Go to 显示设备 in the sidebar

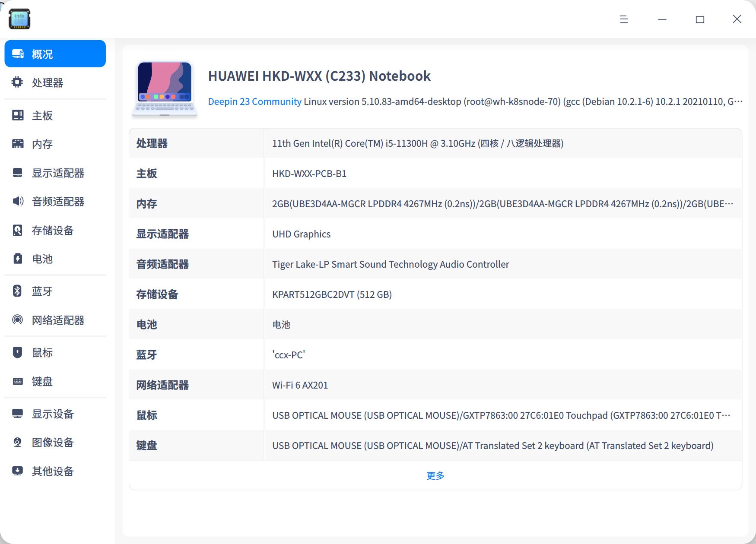coord(55,414)
